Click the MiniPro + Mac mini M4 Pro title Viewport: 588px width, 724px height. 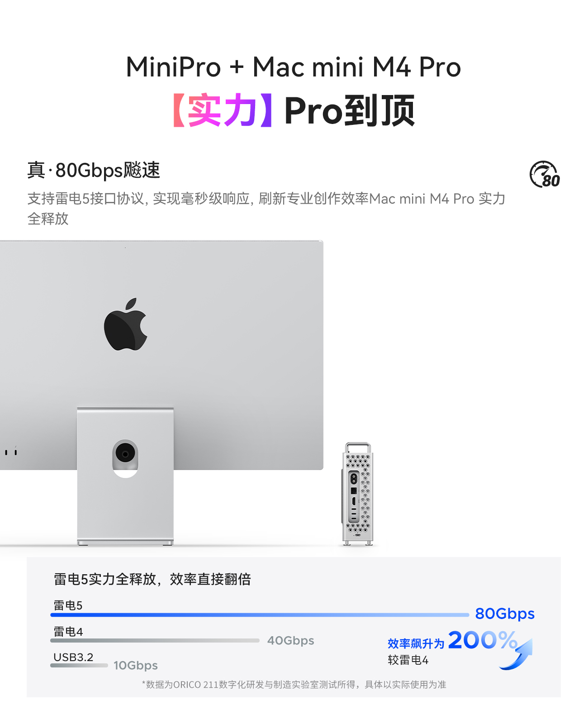tap(294, 67)
